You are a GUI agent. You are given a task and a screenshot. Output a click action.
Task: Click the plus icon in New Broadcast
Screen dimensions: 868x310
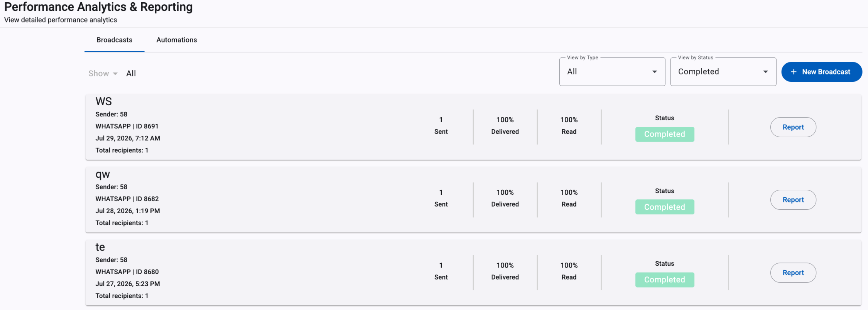click(794, 72)
